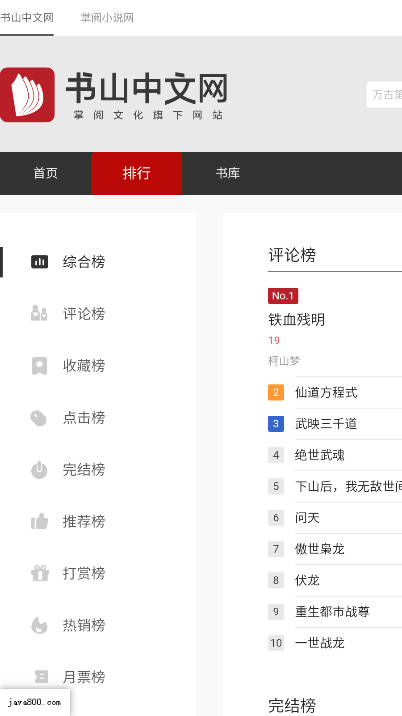The height and width of the screenshot is (716, 402).
Task: Open the 书库 navigation tab
Action: tap(228, 174)
